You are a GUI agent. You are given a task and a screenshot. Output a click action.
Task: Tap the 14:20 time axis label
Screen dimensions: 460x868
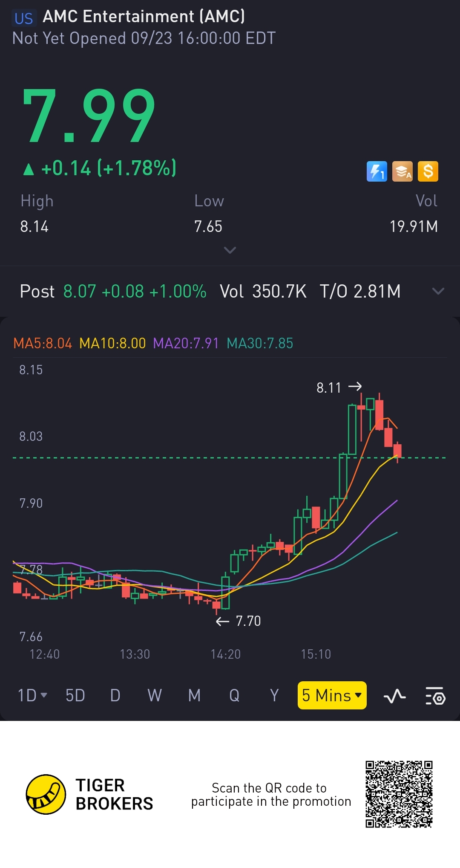point(225,654)
